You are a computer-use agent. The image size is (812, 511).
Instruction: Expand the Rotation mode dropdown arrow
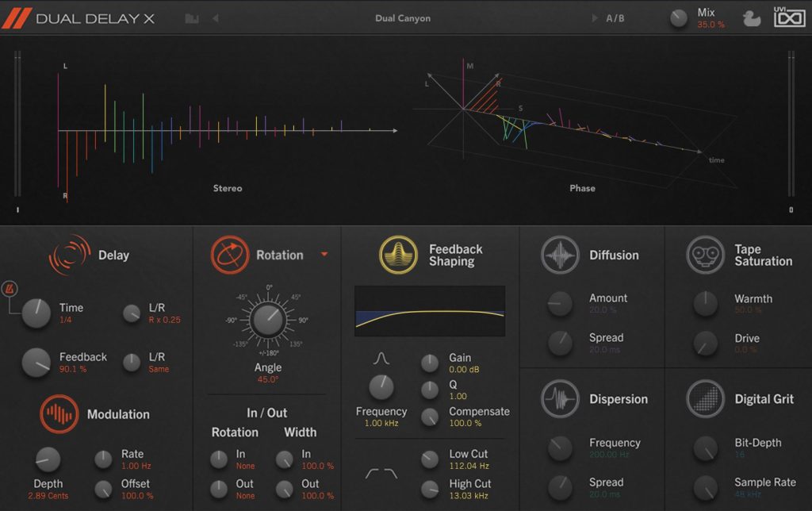[324, 255]
